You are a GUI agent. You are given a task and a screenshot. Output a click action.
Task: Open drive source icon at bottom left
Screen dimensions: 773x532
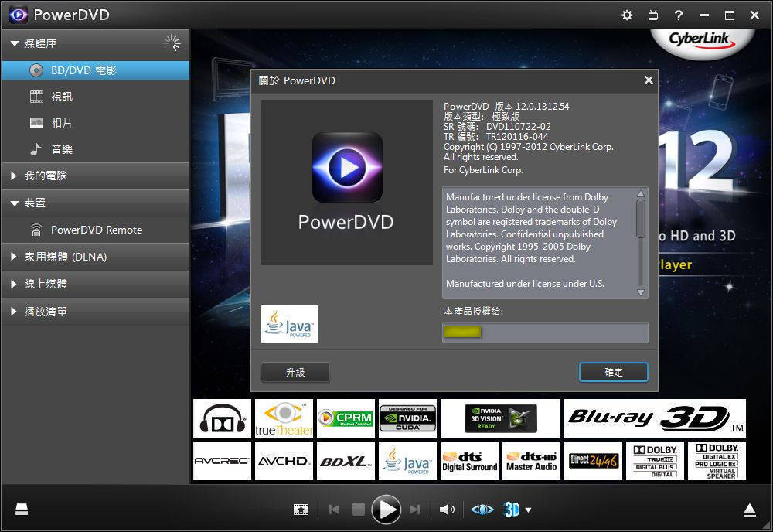pos(21,510)
